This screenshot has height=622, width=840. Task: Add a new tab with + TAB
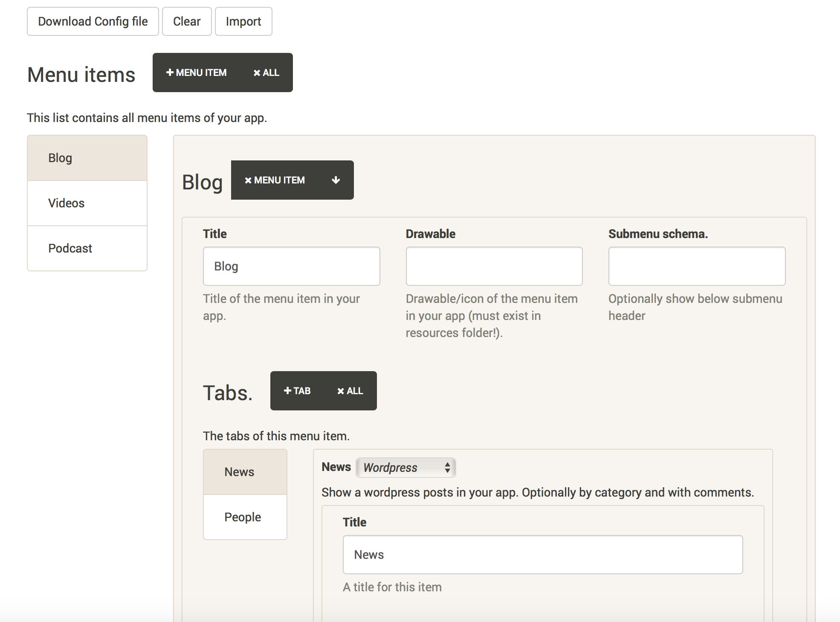pyautogui.click(x=298, y=391)
